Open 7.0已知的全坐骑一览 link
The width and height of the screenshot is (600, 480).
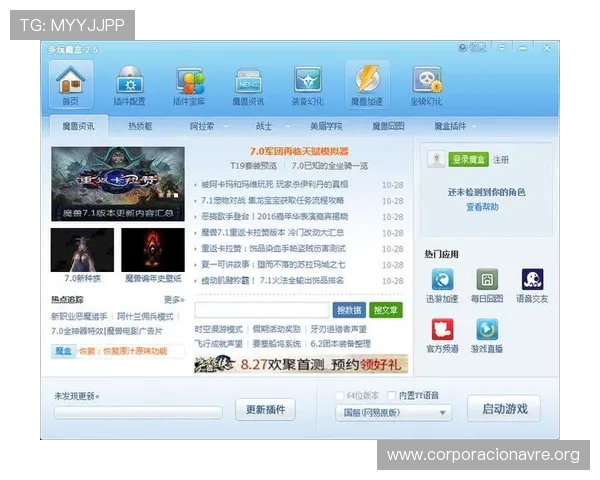[x=329, y=166]
